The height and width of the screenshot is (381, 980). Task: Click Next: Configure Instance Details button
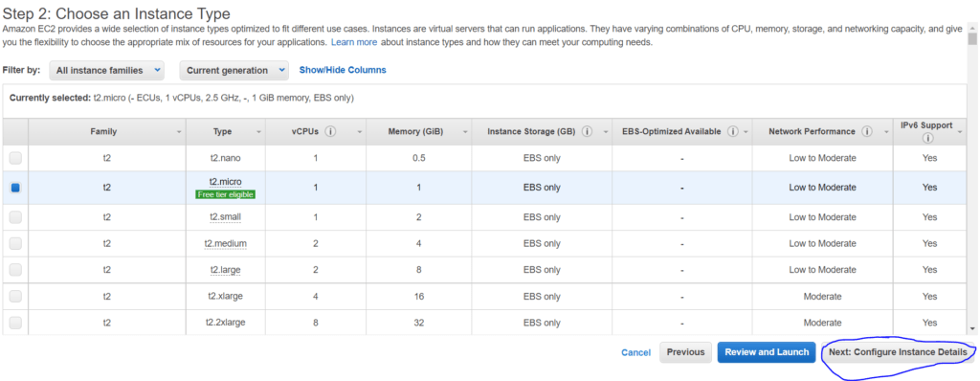click(898, 352)
